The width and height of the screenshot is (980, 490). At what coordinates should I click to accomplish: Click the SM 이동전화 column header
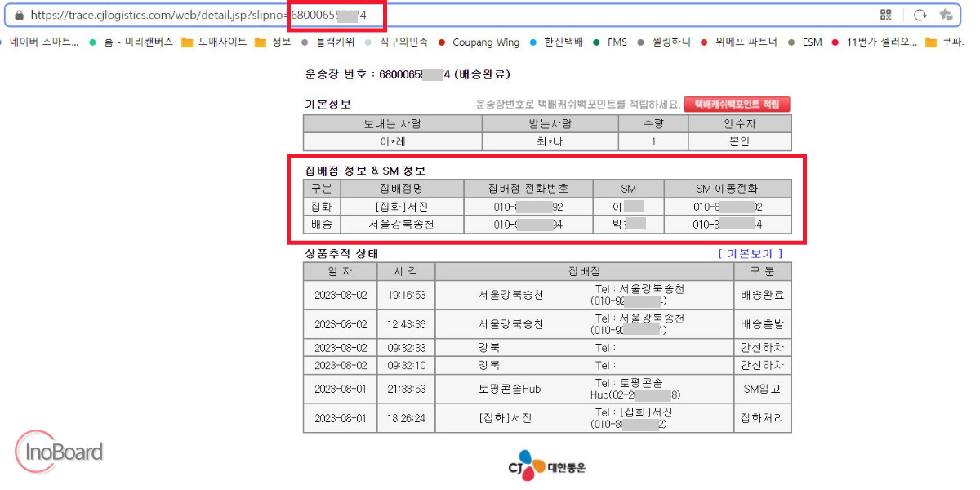(728, 189)
